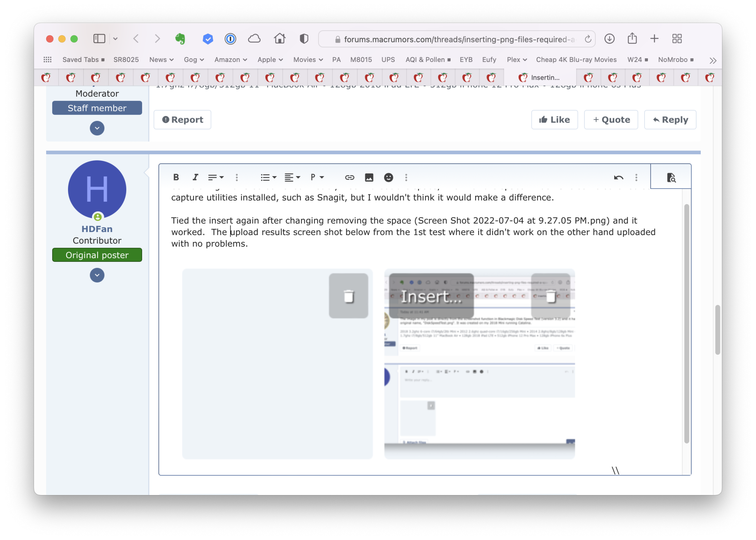Click the Report button

(183, 120)
